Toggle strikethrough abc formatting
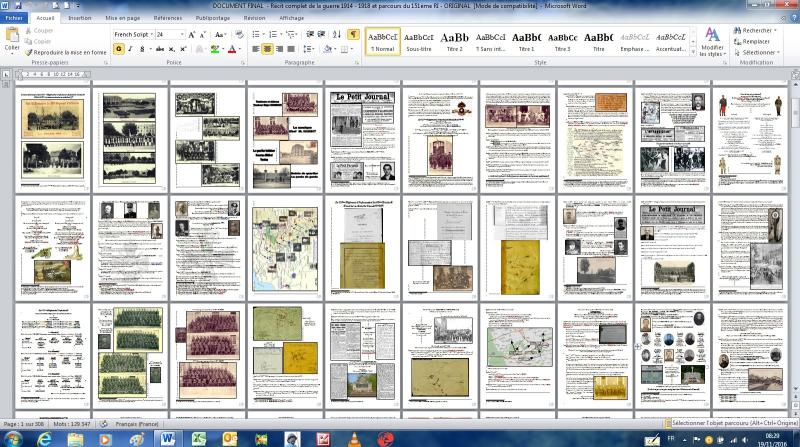 [160, 49]
